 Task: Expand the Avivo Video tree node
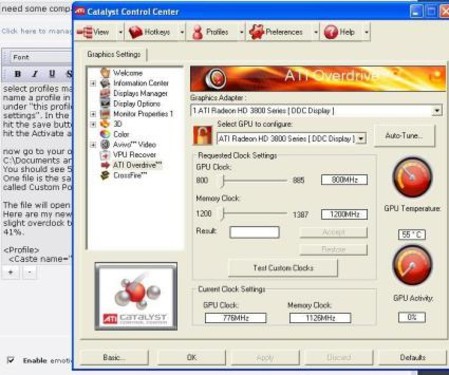(x=93, y=145)
